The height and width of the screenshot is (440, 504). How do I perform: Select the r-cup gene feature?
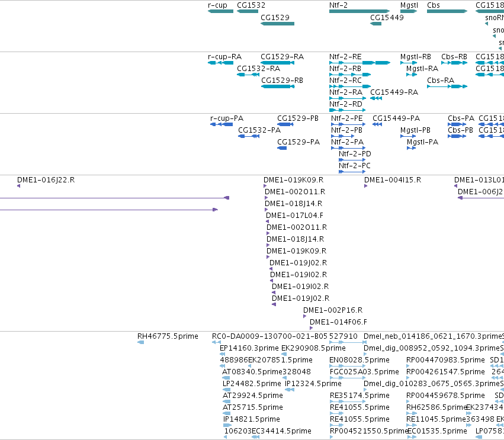coord(220,11)
